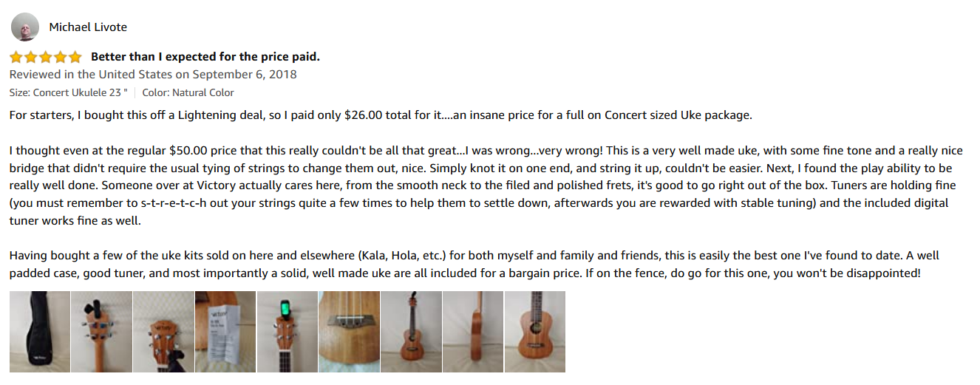Click the 'Reviewed in the United States' date line
This screenshot has width=980, height=385.
(x=153, y=75)
